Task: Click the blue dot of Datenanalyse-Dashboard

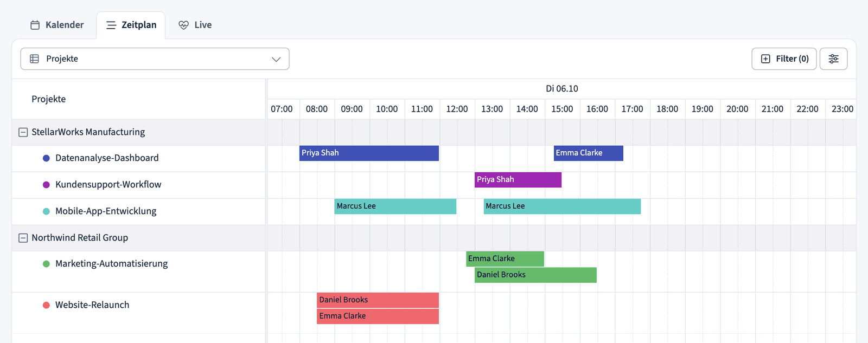Action: coord(46,158)
